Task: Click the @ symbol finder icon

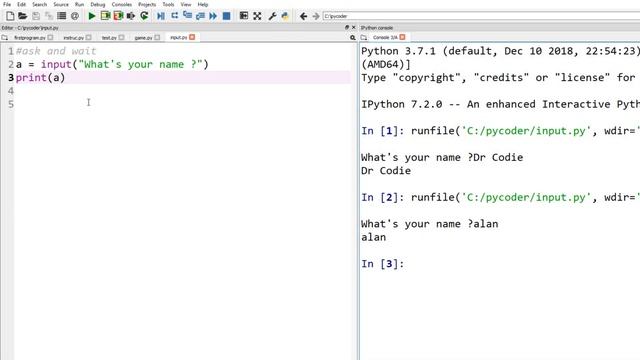Action: tap(75, 16)
